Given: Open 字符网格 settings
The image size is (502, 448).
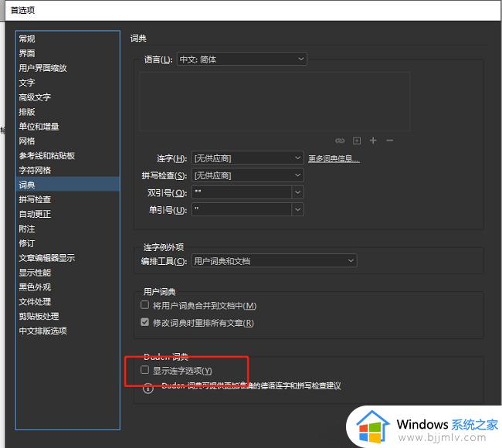Looking at the screenshot, I should 67,171.
